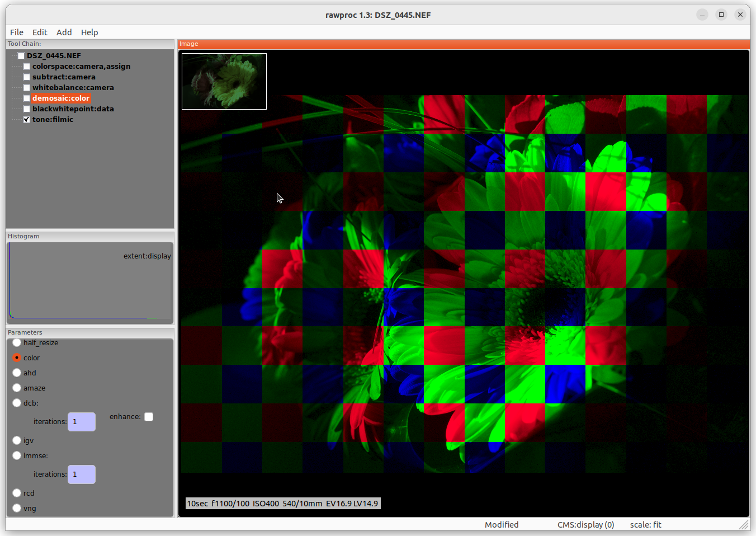Check the demosaic:color tool checkbox

tap(26, 98)
